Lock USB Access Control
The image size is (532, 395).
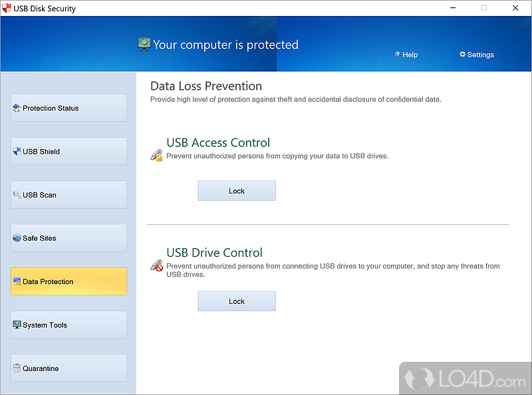(x=237, y=191)
